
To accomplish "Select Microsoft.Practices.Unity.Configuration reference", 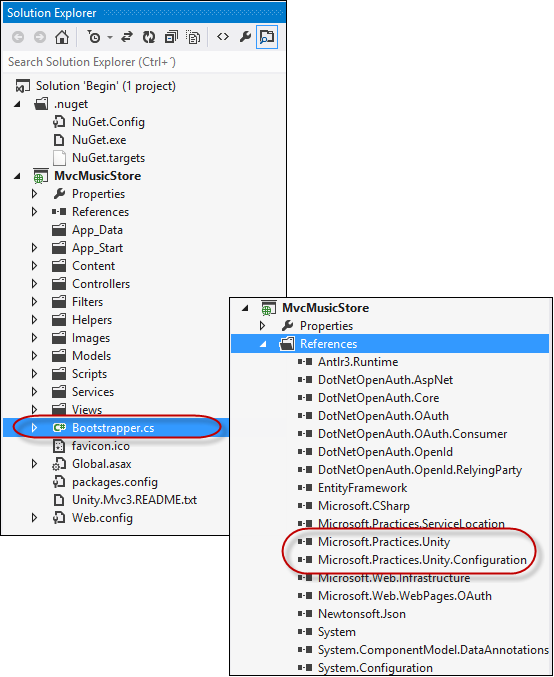I will coord(422,560).
